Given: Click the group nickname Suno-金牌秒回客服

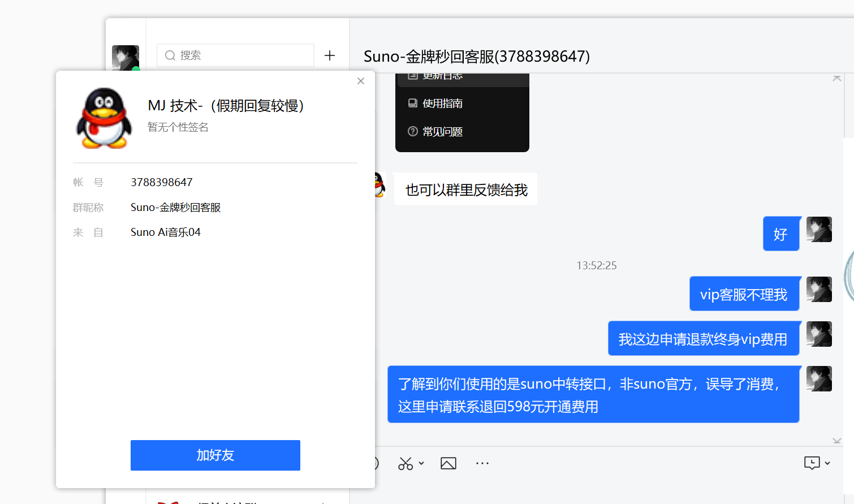Looking at the screenshot, I should pos(176,207).
